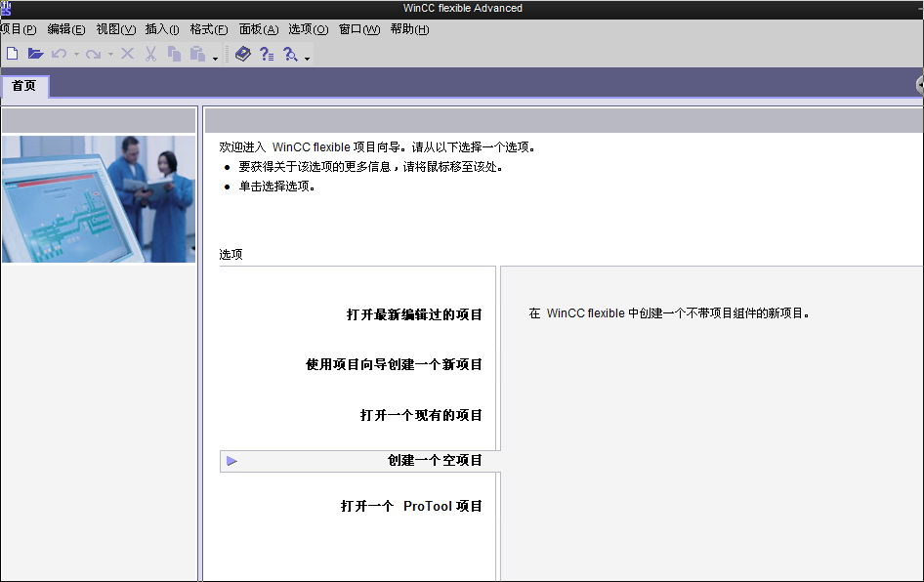The image size is (924, 582).
Task: Click the Open folder icon in toolbar
Action: [35, 55]
